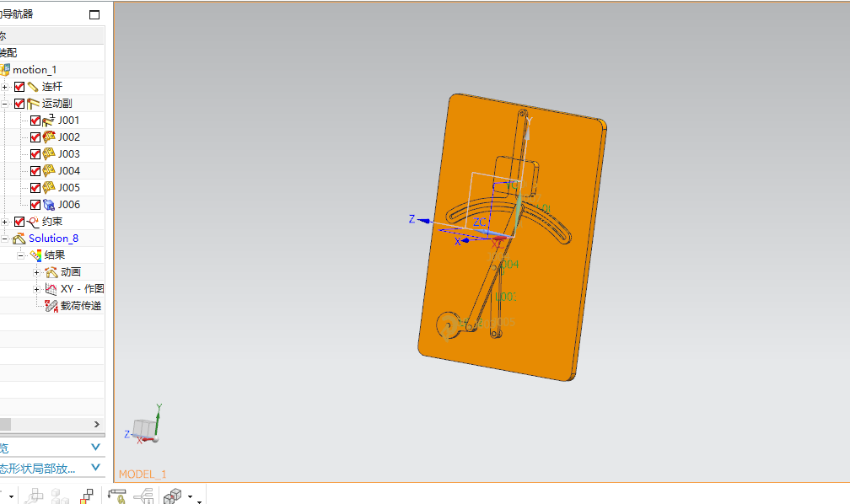This screenshot has height=504, width=850.
Task: Expand the 动画 tree node
Action: 37,272
